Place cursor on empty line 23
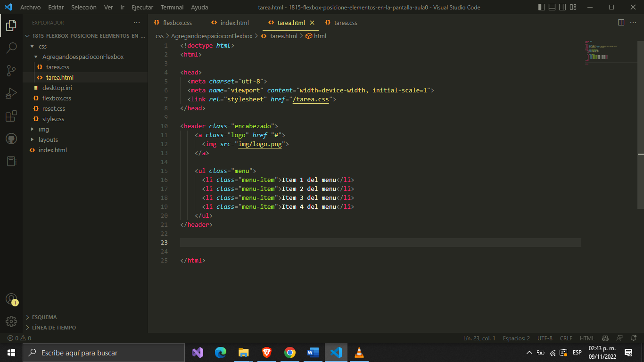The image size is (644, 362). [380, 243]
